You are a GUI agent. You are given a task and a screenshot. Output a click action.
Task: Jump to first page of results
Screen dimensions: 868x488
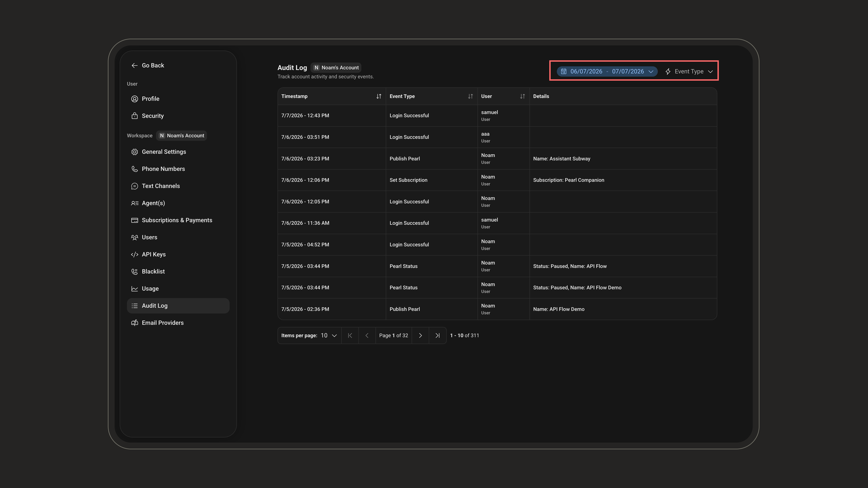point(350,335)
